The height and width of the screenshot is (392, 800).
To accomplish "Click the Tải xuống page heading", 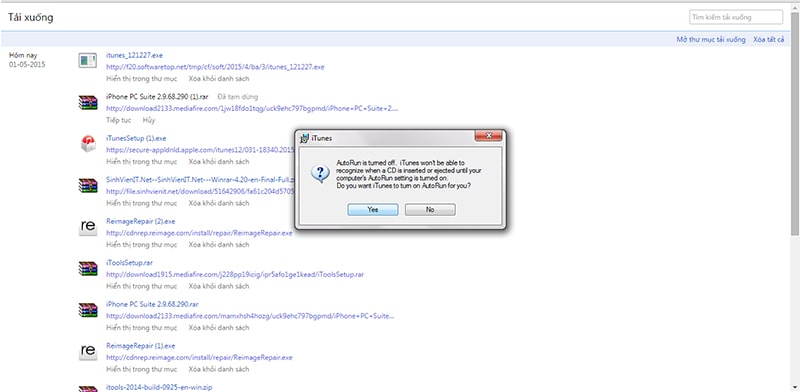I will coord(31,17).
